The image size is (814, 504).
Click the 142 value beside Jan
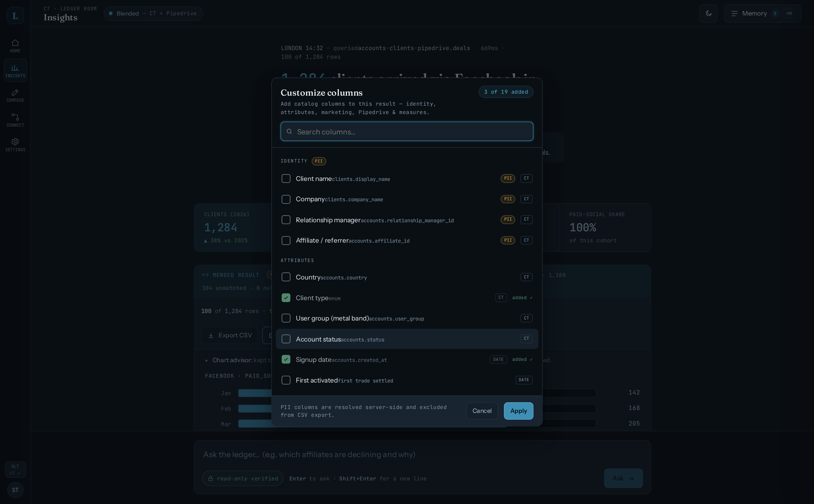634,392
